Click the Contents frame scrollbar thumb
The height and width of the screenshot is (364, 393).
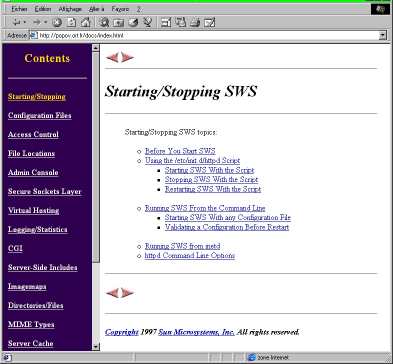click(96, 157)
